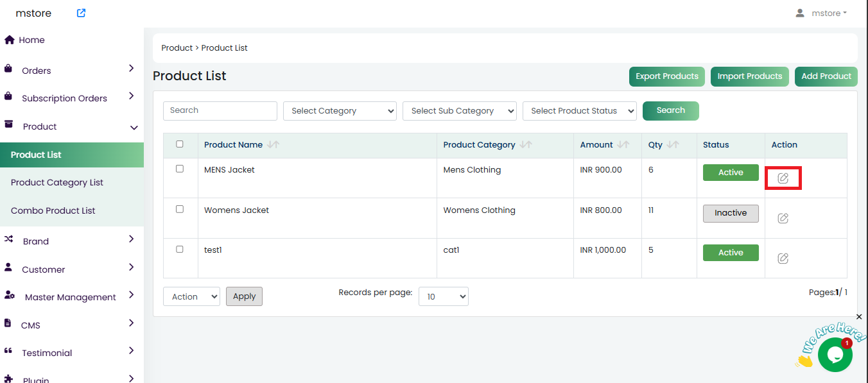The image size is (868, 383).
Task: Click the edit icon for Womens Jacket
Action: tap(783, 218)
